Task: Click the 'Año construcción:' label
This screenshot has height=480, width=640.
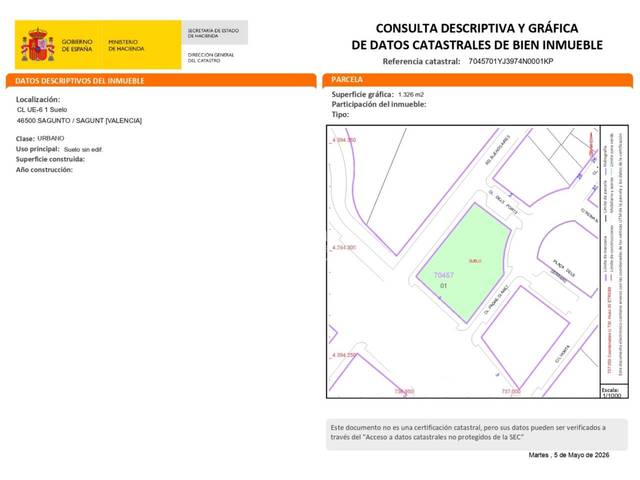Action: tap(44, 169)
